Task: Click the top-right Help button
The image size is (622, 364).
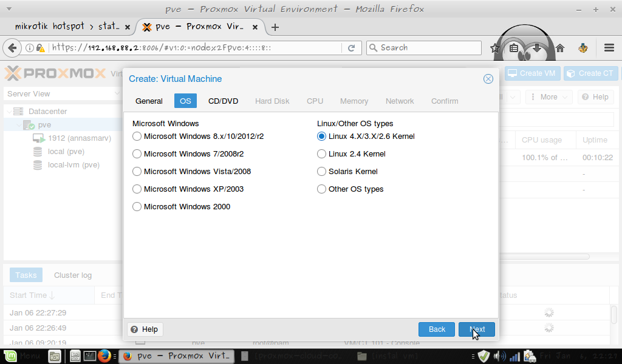Action: 595,97
